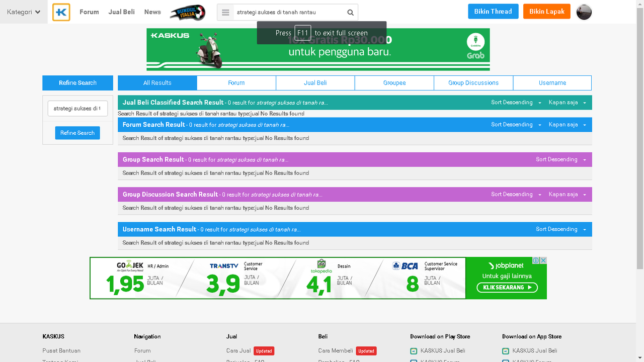Open the search options hamburger icon

(x=225, y=13)
